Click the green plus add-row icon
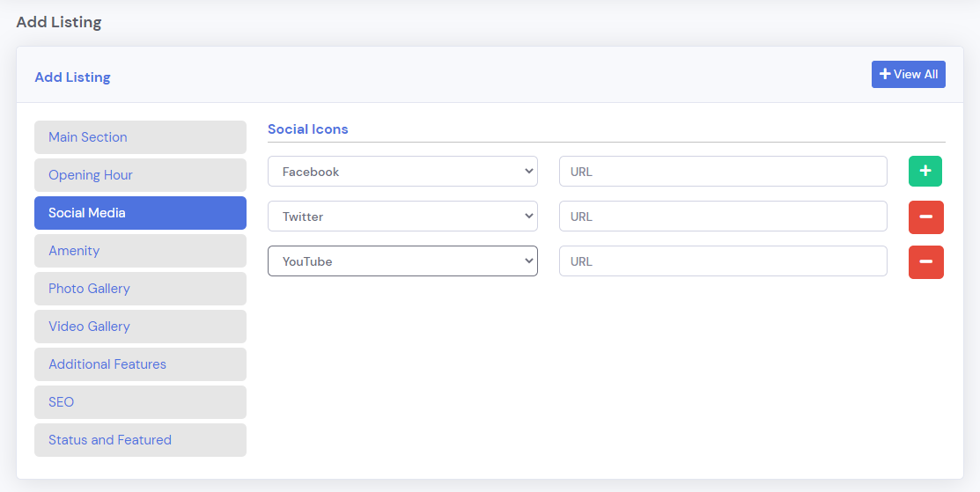Screen dimensions: 980x492 pyautogui.click(x=925, y=172)
